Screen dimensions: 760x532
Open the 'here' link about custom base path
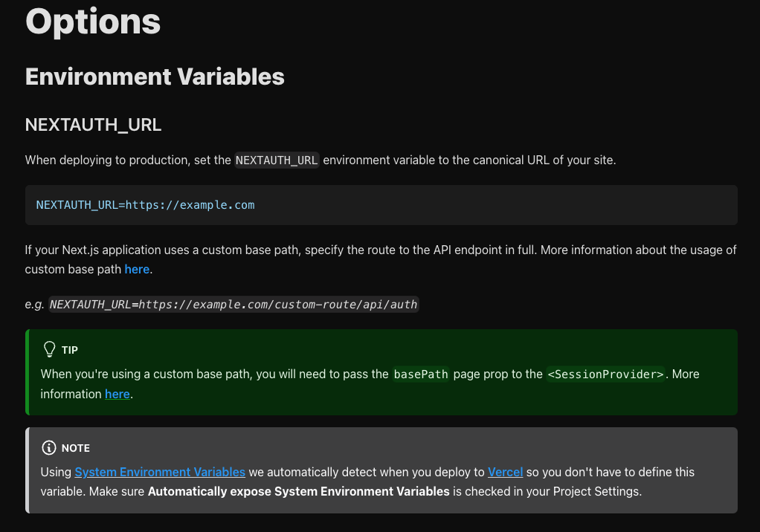(137, 269)
